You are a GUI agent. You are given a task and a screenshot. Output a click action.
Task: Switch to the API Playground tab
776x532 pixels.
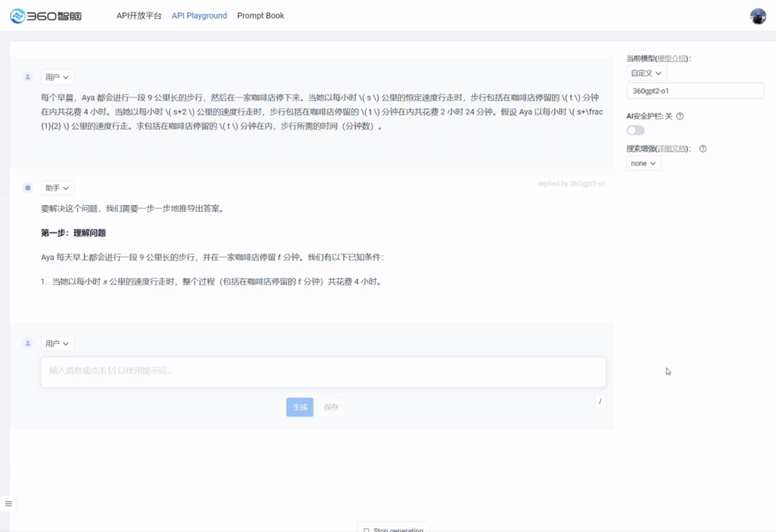[199, 14]
